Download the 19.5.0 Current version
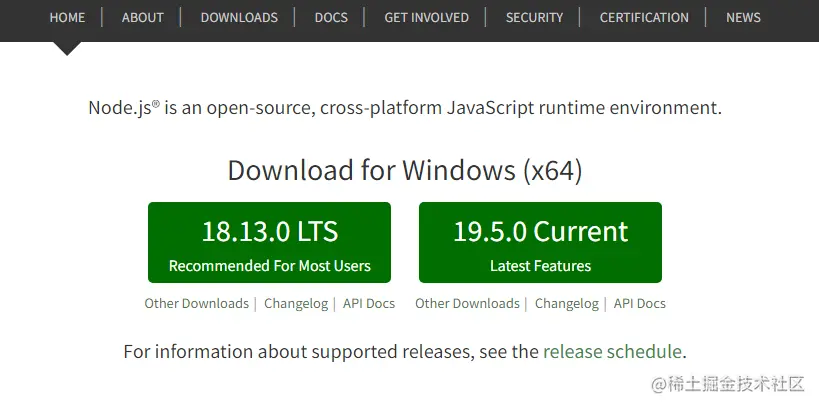Image resolution: width=819 pixels, height=408 pixels. [540, 242]
